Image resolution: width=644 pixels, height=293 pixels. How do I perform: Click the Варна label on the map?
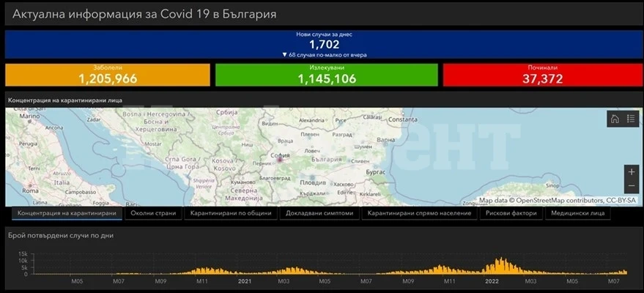[387, 139]
